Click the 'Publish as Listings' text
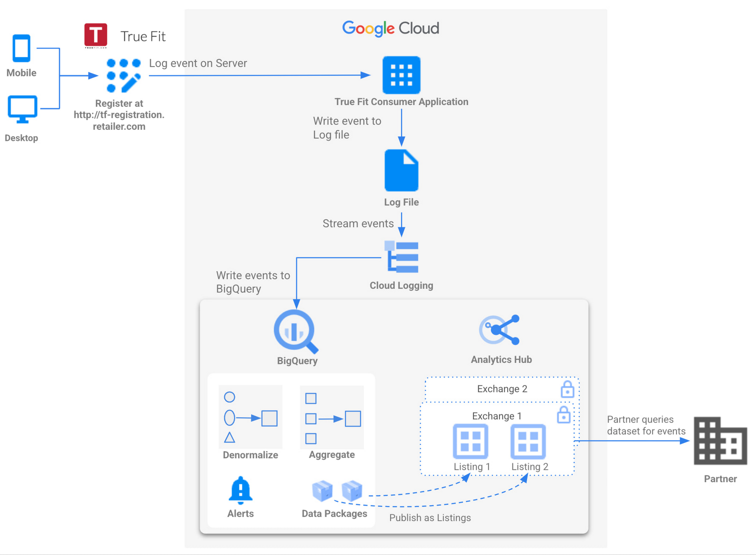The height and width of the screenshot is (555, 756). coord(430,518)
